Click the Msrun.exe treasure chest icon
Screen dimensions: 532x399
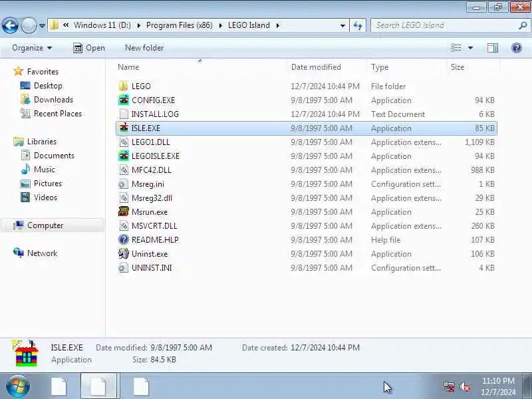click(x=124, y=211)
